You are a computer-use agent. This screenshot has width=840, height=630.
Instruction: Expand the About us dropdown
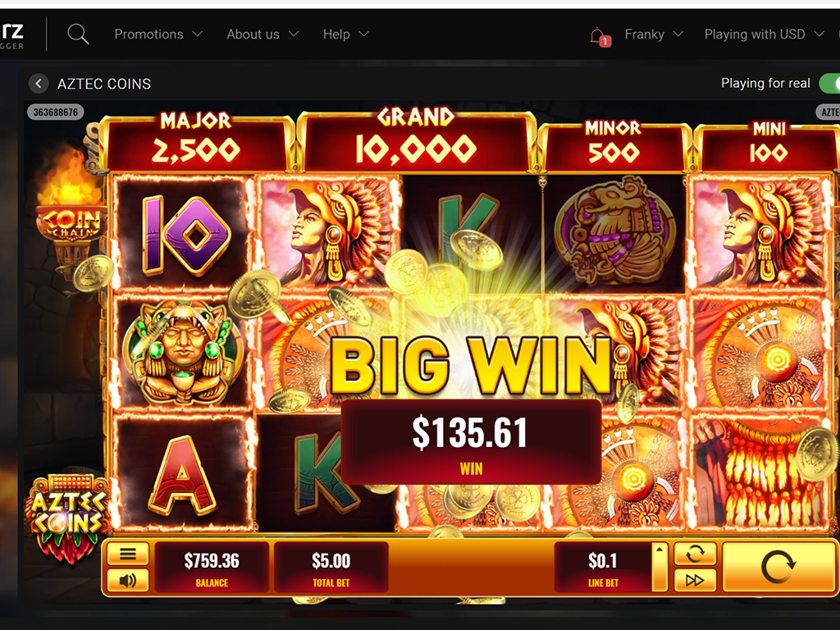(x=262, y=34)
